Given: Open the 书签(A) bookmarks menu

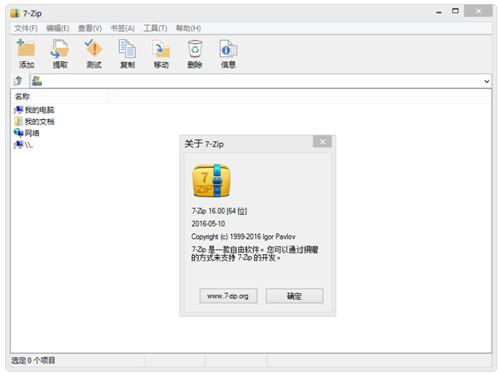Looking at the screenshot, I should pos(123,28).
